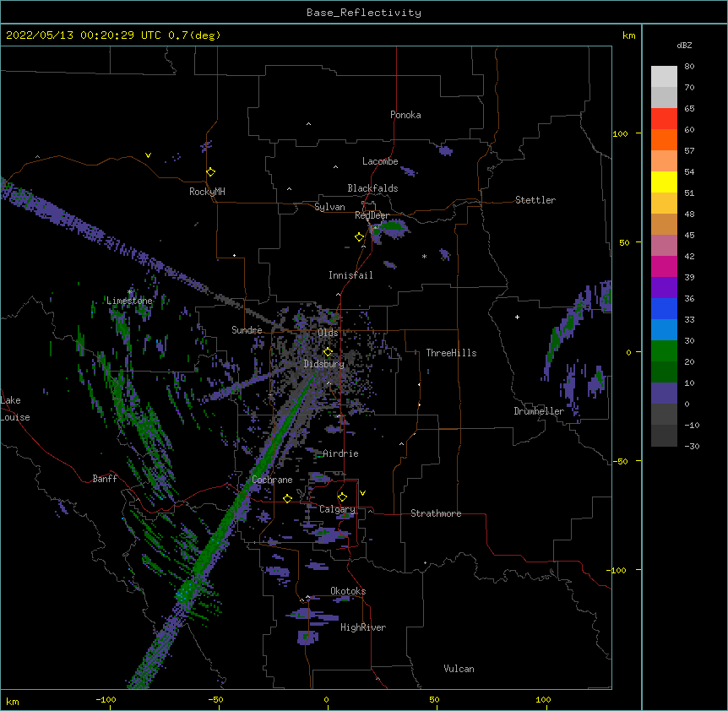Click the 65 value in the dBZ legend
Screen dimensions: 728x711
689,109
